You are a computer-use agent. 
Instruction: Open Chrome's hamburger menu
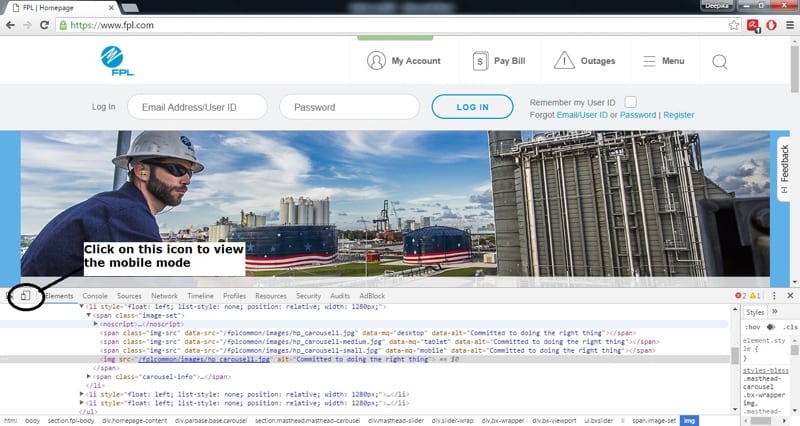(788, 24)
